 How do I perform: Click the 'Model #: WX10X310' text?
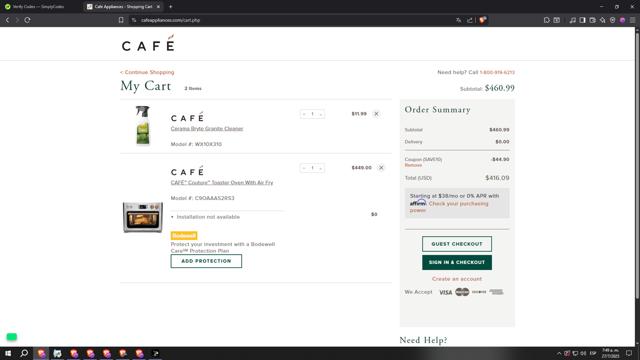coord(196,144)
